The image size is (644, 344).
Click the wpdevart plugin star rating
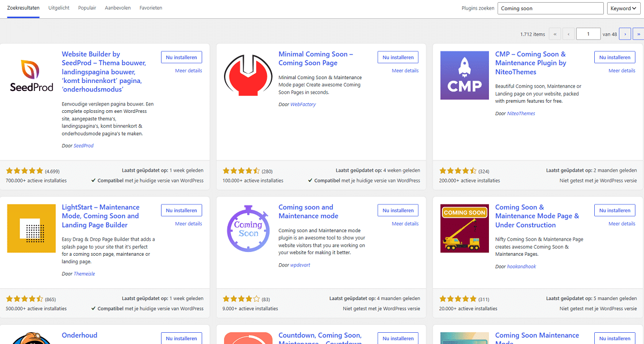[x=241, y=299]
